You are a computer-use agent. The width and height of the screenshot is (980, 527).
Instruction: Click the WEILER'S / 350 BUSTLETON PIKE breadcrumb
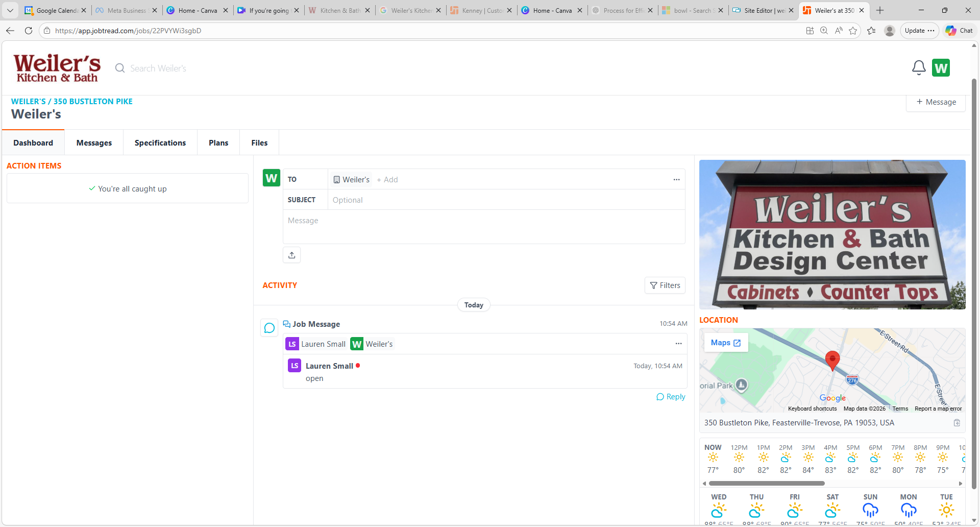click(x=72, y=102)
